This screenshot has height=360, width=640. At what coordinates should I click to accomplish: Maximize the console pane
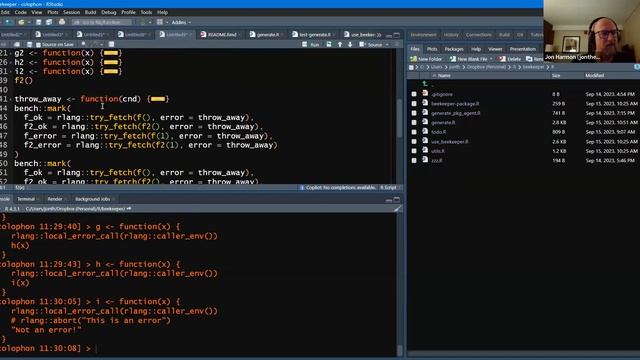pyautogui.click(x=397, y=199)
